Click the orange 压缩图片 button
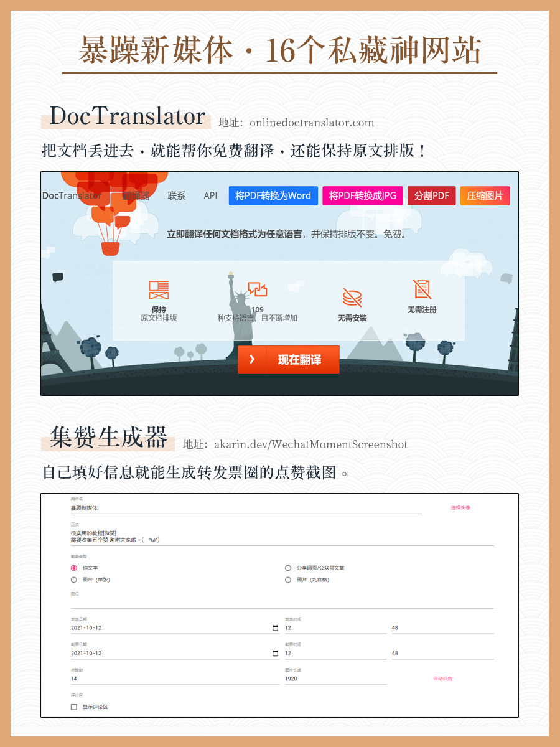560x747 pixels. pyautogui.click(x=485, y=195)
